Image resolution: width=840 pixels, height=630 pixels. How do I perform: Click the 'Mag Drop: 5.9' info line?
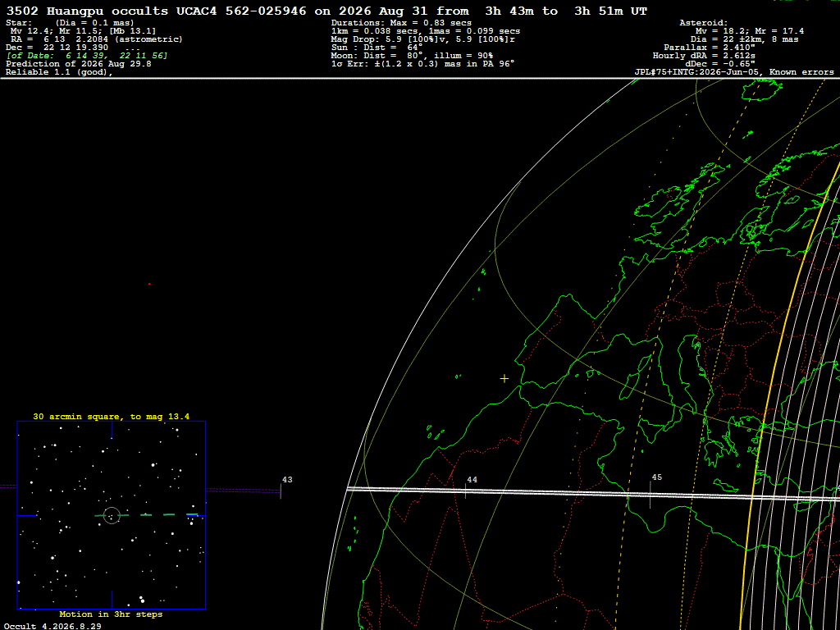[424, 39]
